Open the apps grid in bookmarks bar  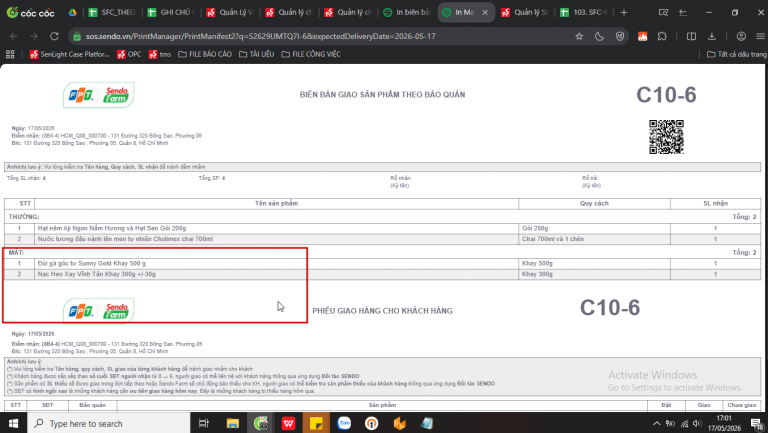point(10,54)
